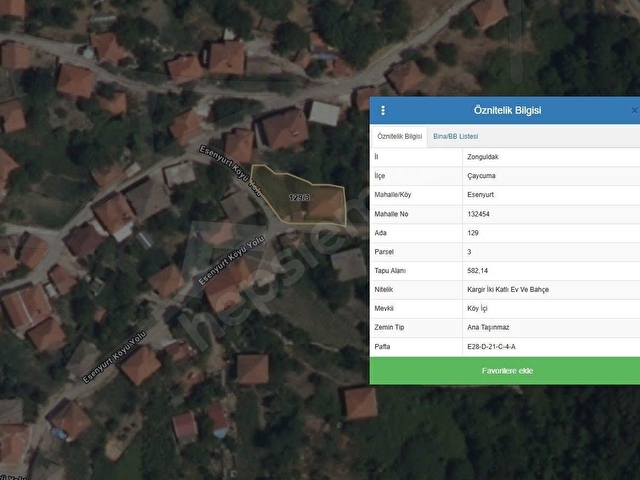Viewport: 640px width, 480px height.
Task: Click the Çaycuma district value
Action: 481,176
